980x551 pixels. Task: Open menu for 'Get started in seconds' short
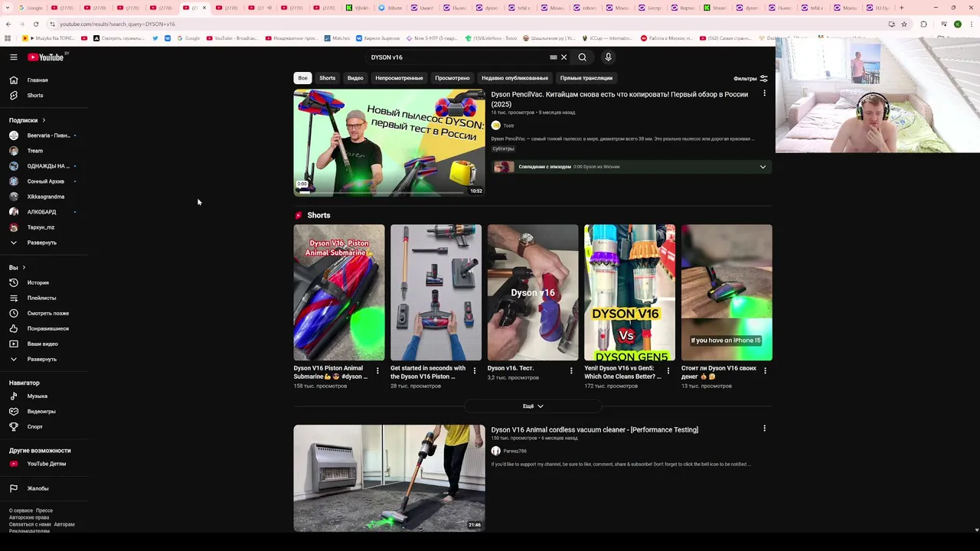tap(474, 371)
